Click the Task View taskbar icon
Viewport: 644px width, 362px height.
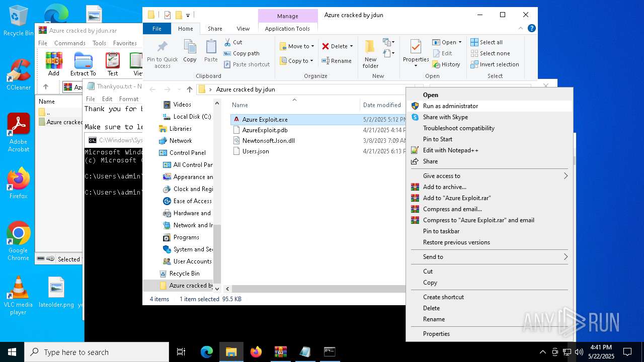pyautogui.click(x=181, y=352)
